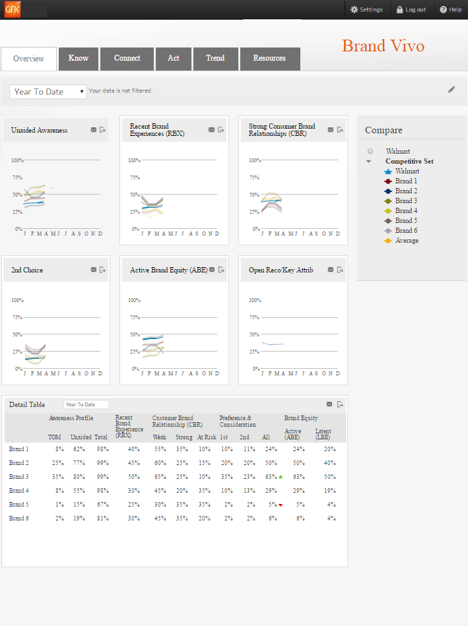Click the Brand Vivo title

(x=383, y=46)
